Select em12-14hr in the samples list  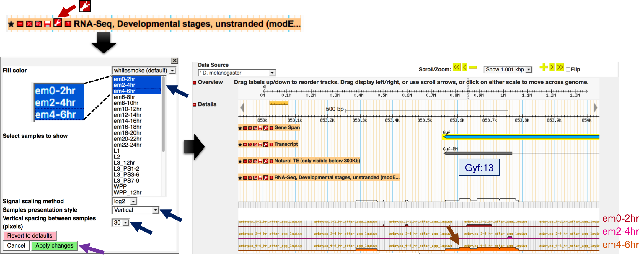coord(137,115)
